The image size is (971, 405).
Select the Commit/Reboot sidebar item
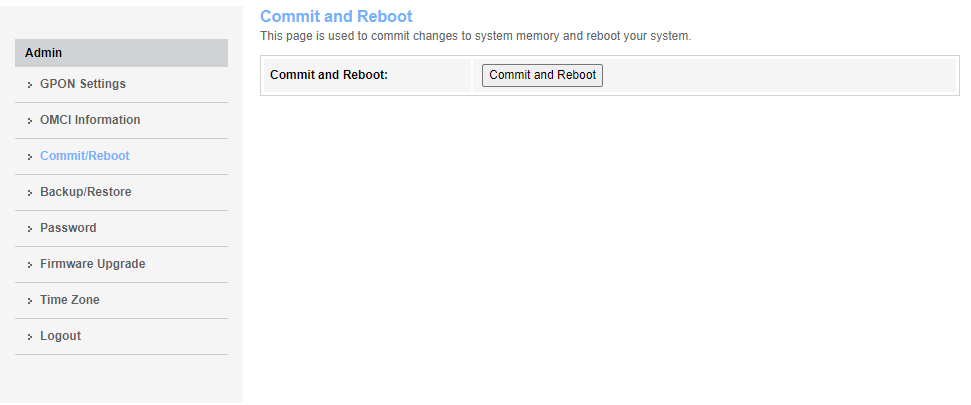pyautogui.click(x=85, y=156)
